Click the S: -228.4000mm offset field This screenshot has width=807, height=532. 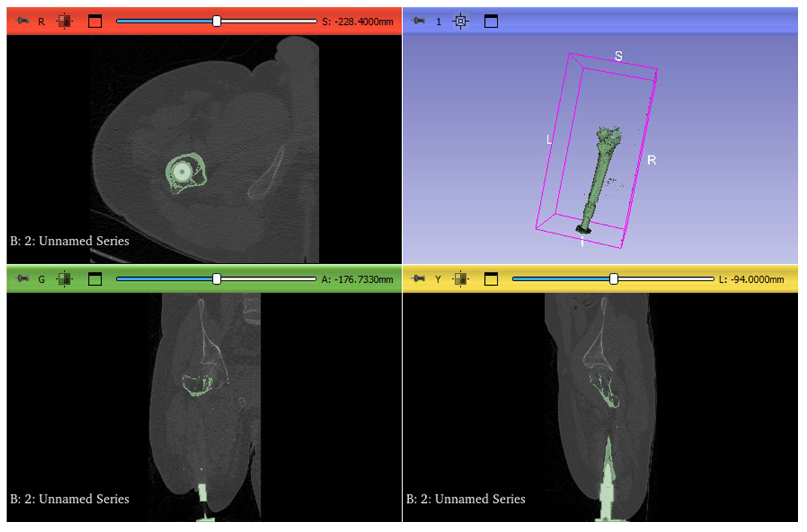pos(357,22)
